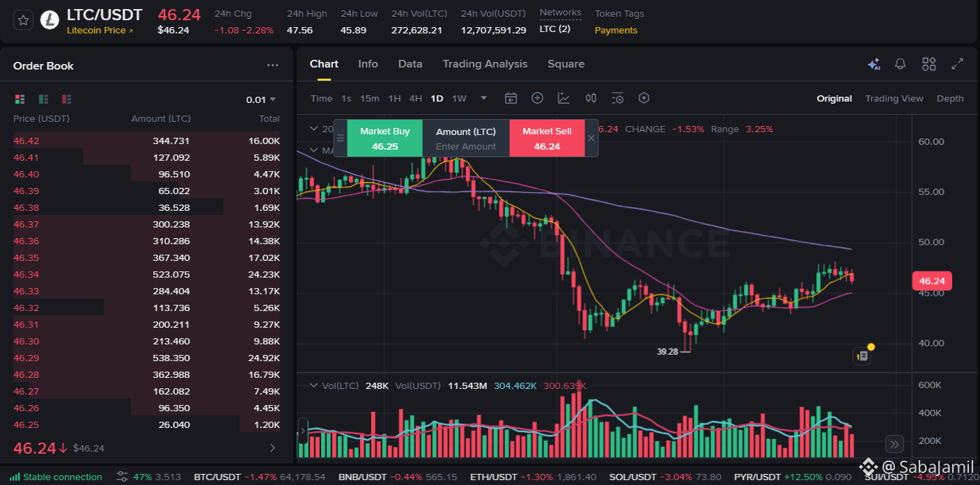
Task: Switch to the Info tab
Action: (x=368, y=64)
